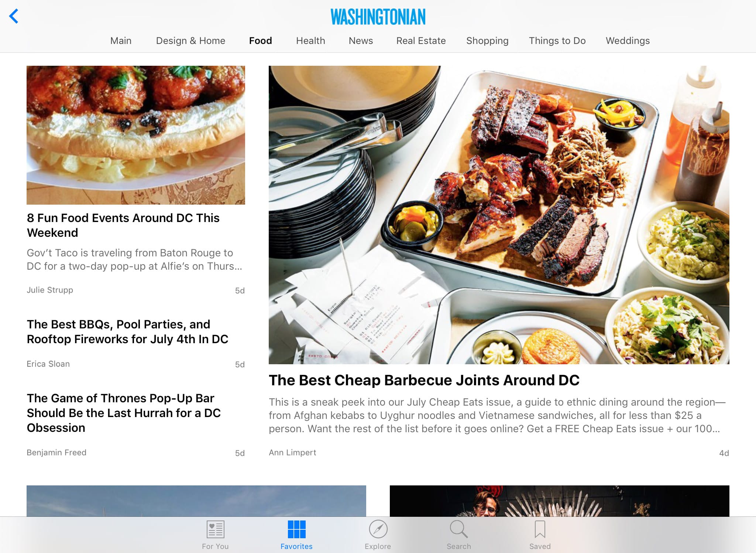Select the Things to Do tab
This screenshot has height=553, width=756.
point(557,41)
